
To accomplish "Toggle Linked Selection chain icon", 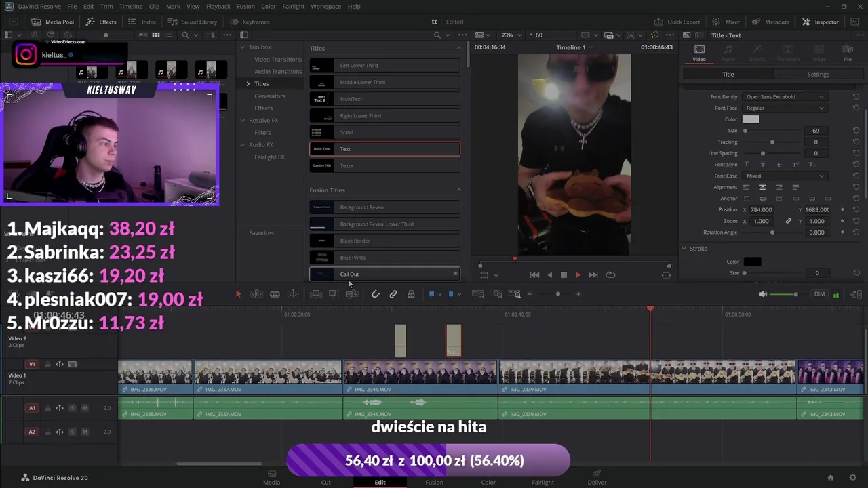I will [x=393, y=294].
